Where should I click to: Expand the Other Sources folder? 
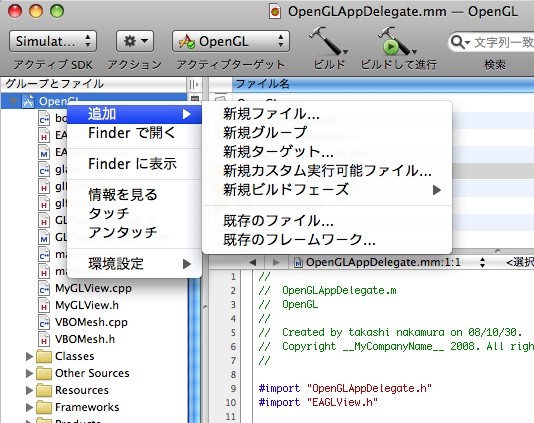(x=29, y=373)
